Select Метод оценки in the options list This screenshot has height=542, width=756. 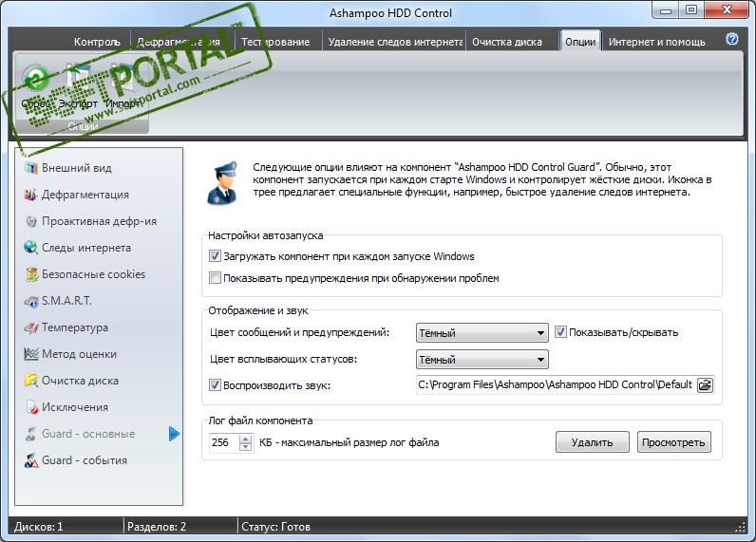point(79,354)
